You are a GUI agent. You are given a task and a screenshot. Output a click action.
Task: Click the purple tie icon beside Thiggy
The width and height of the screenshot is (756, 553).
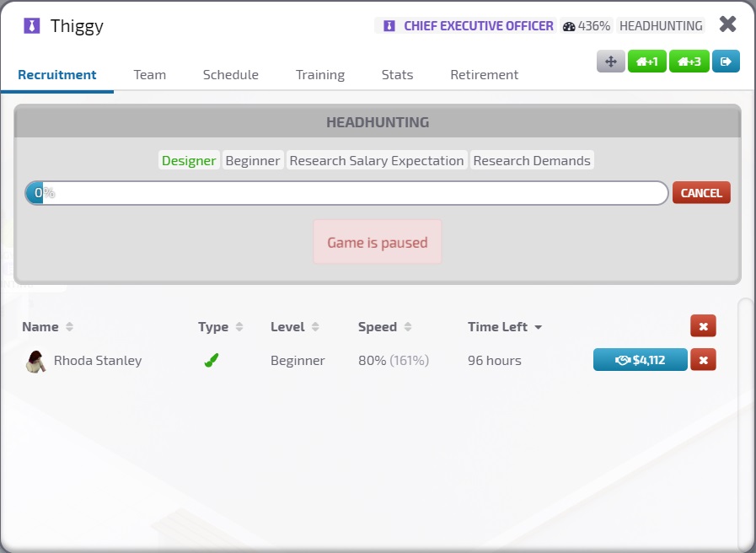coord(31,25)
